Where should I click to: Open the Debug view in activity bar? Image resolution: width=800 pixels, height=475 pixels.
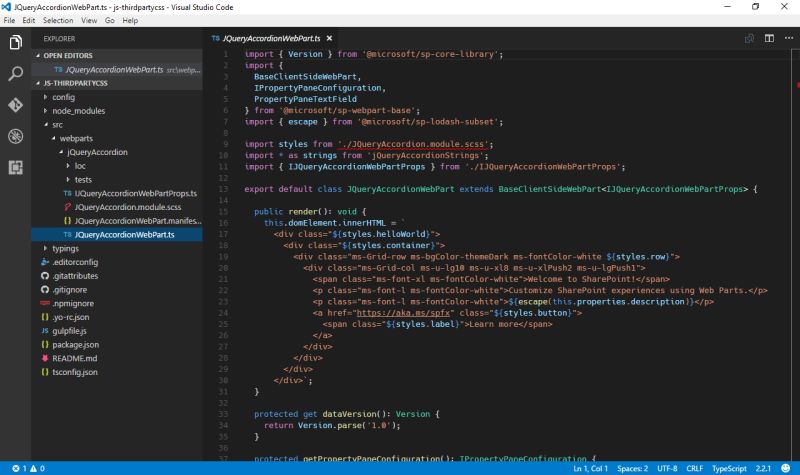15,136
